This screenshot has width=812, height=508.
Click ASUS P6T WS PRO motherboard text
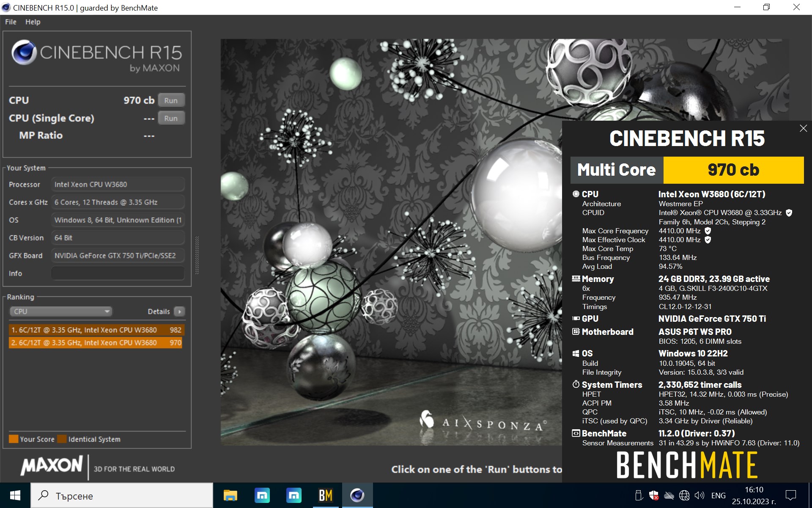click(x=695, y=331)
